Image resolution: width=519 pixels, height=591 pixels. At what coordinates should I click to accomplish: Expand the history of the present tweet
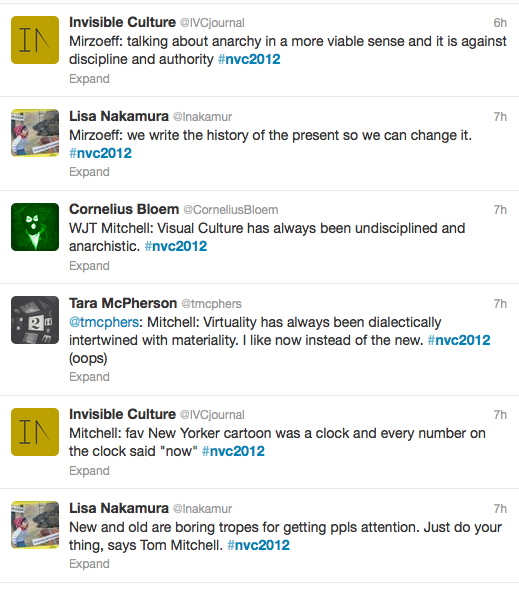point(89,172)
